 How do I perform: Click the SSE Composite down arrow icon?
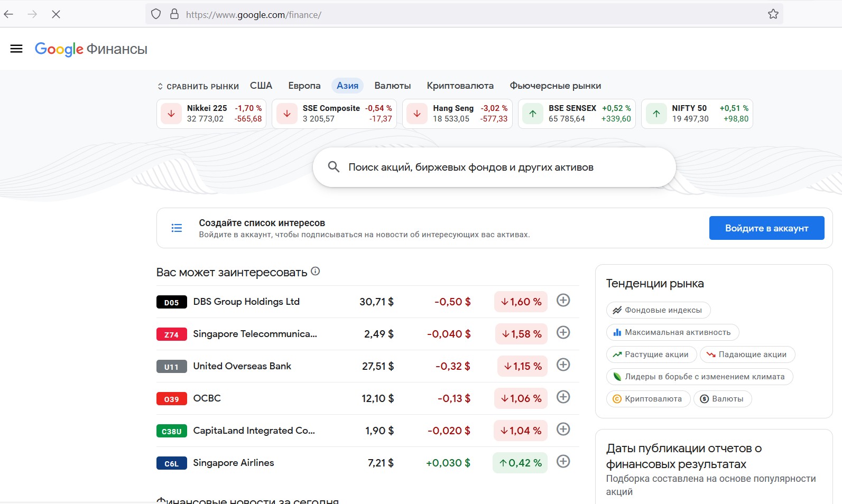coord(287,114)
